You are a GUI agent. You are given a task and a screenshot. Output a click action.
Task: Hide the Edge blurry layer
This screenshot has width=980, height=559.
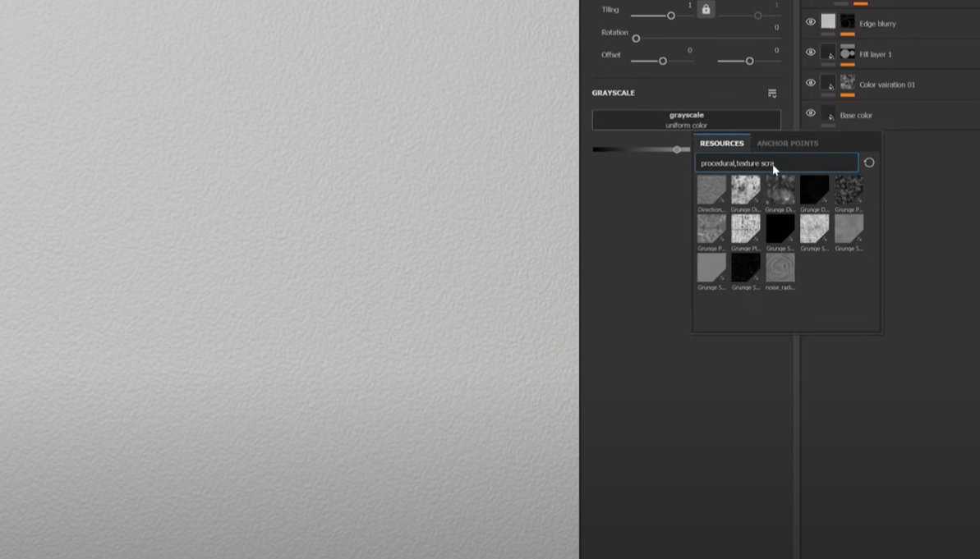pyautogui.click(x=811, y=22)
